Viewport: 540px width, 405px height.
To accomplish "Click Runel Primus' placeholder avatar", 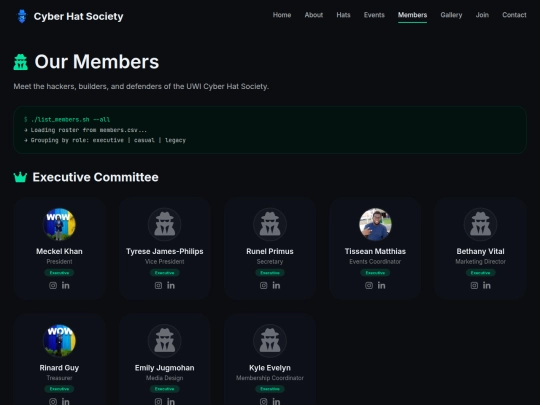I will pyautogui.click(x=270, y=224).
